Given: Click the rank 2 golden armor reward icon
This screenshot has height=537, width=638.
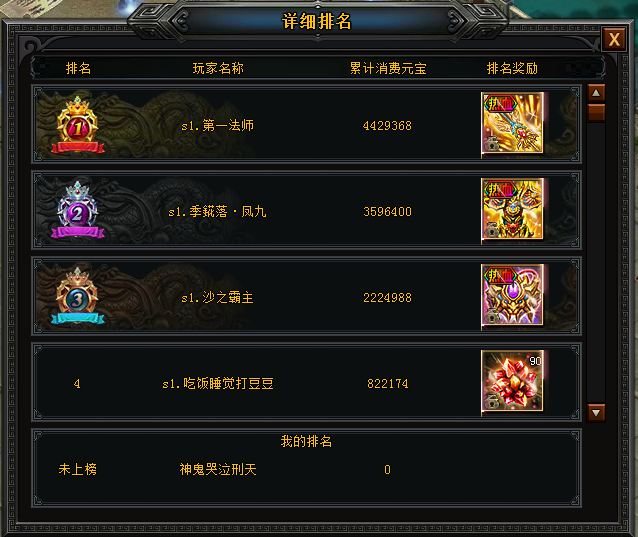Looking at the screenshot, I should click(512, 210).
